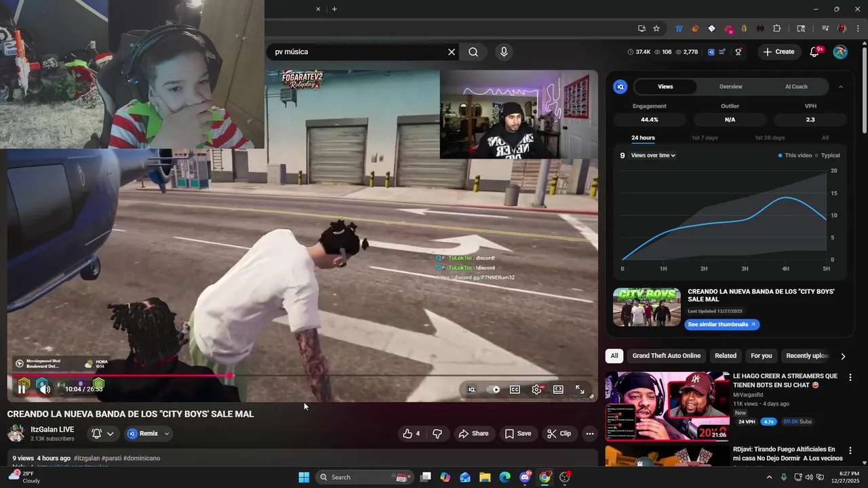The width and height of the screenshot is (868, 488).
Task: Open ItzGalan LIVE channel name
Action: (52, 429)
